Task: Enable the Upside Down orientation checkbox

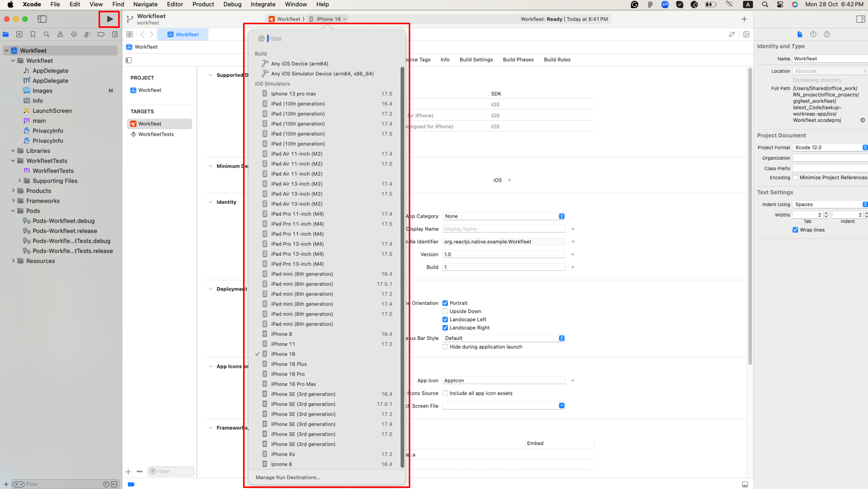Action: 445,312
